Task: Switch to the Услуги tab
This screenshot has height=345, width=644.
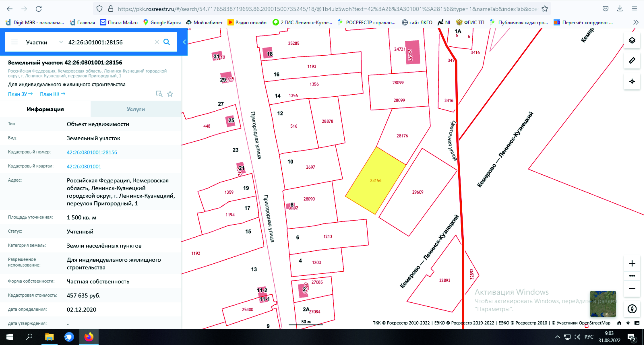Action: pyautogui.click(x=136, y=109)
